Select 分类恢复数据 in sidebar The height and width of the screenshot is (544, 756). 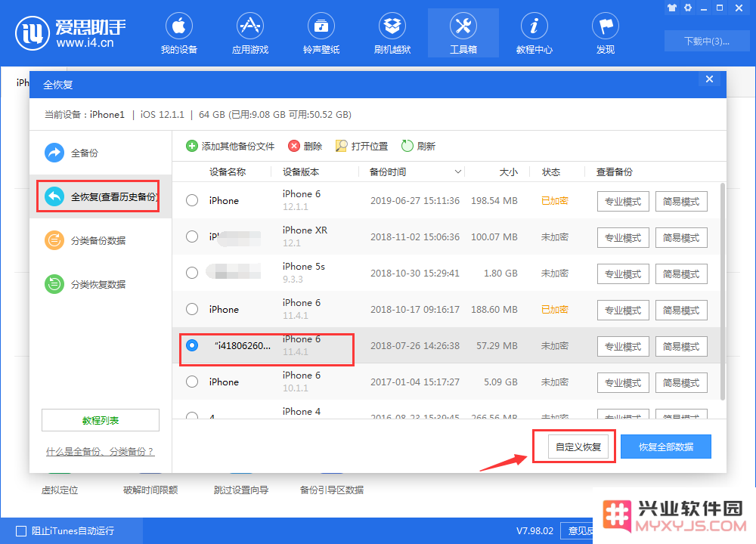tap(101, 284)
